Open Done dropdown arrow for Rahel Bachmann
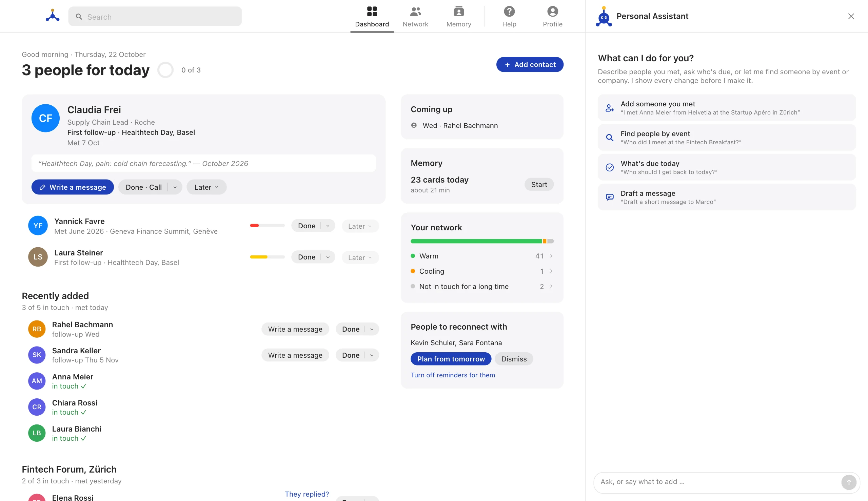 pyautogui.click(x=372, y=329)
